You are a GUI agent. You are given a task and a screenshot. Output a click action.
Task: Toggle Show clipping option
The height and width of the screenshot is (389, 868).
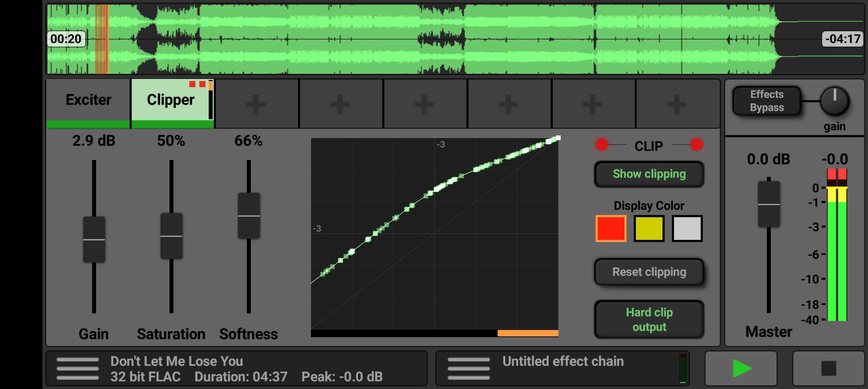coord(649,174)
